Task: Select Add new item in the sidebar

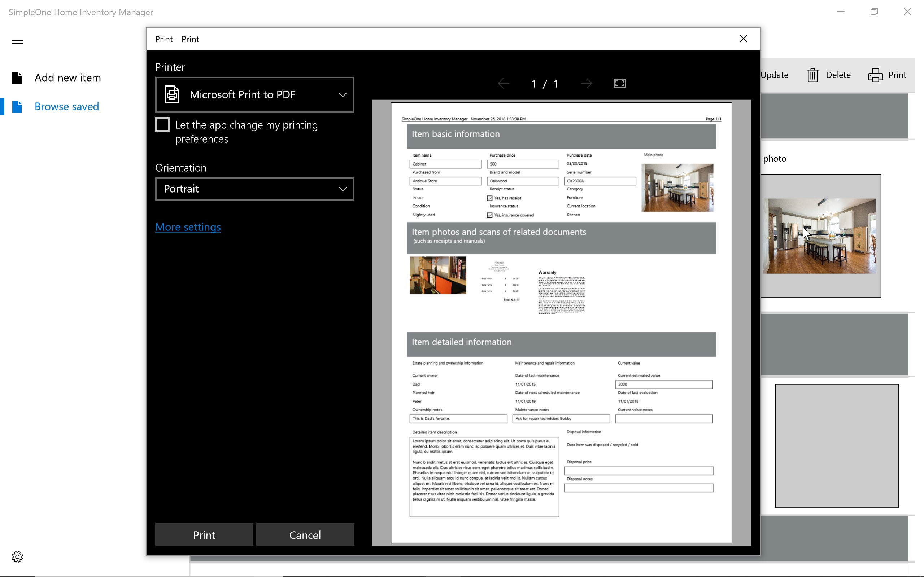Action: (x=67, y=78)
